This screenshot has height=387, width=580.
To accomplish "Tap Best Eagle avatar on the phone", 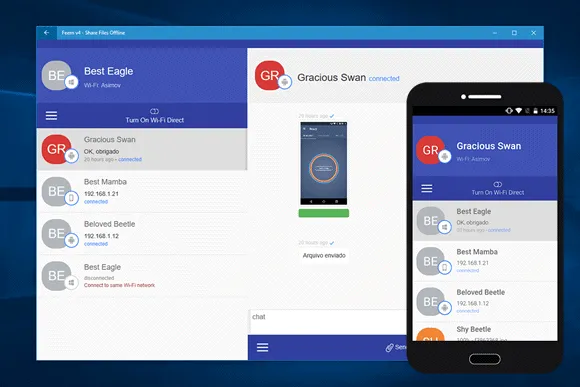I will (x=430, y=221).
